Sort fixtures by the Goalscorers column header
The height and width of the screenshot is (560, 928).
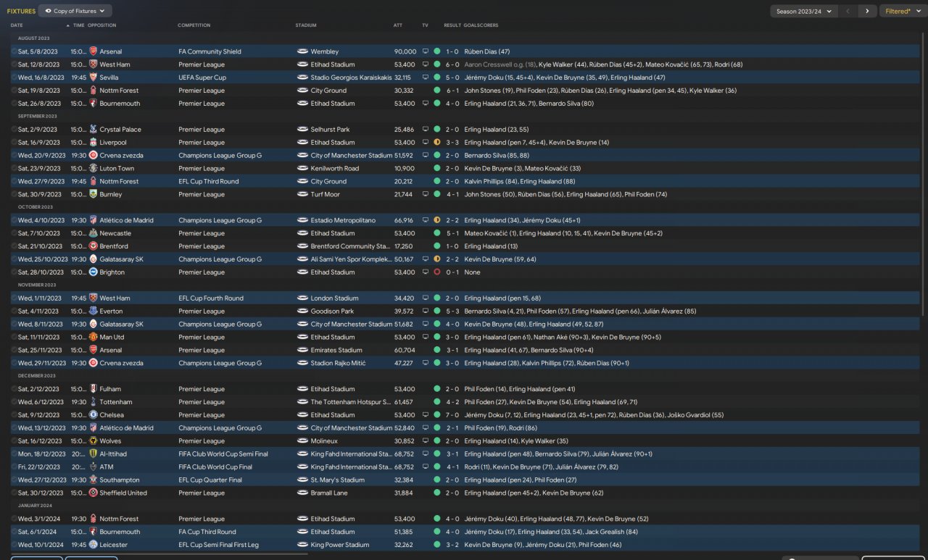pyautogui.click(x=481, y=25)
